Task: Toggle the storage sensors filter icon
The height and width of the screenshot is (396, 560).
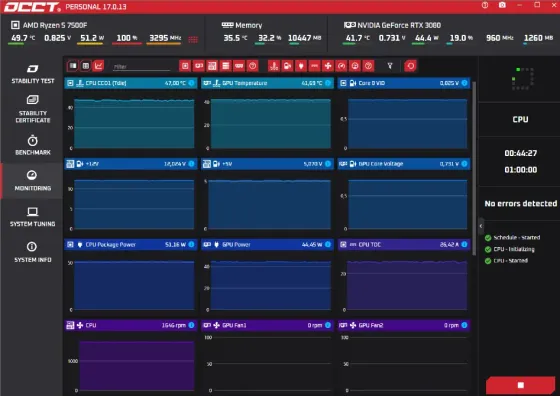Action: (x=225, y=66)
